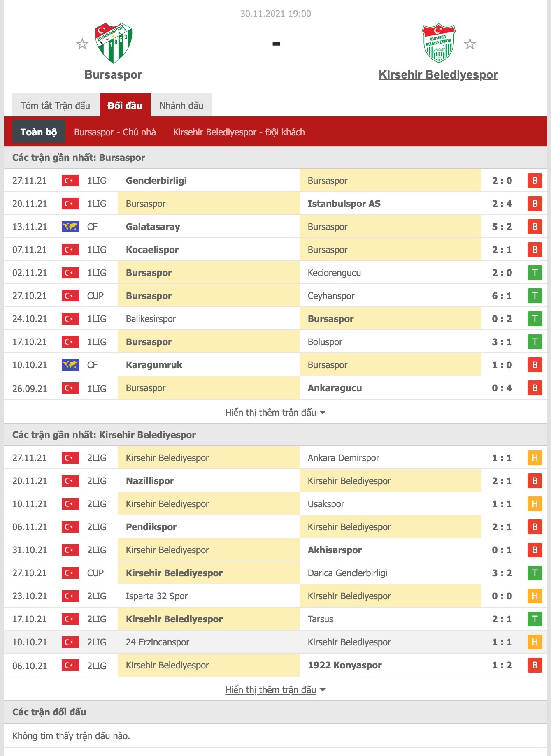Filter by Bursaspor - Chủ nhà
This screenshot has height=756, width=551.
click(115, 132)
